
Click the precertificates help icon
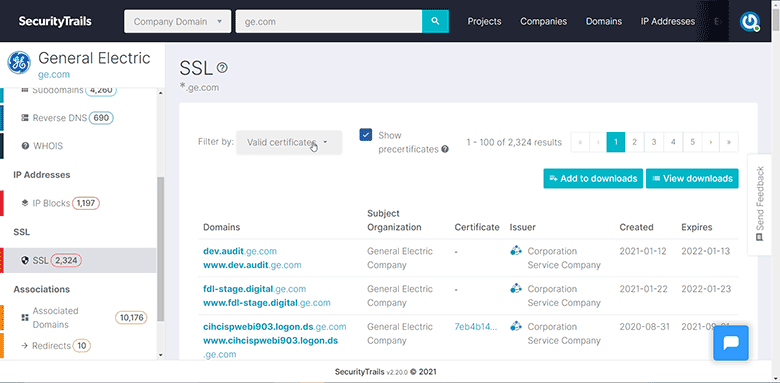click(445, 149)
